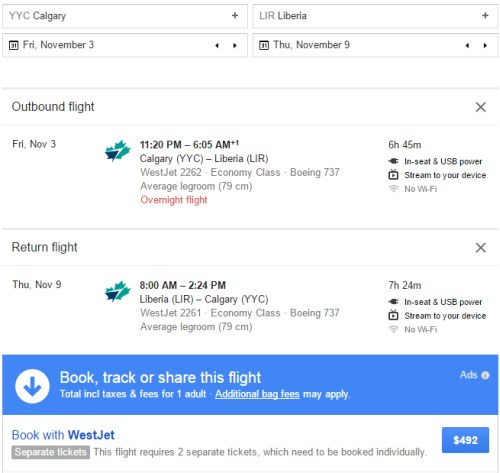Viewport: 500px width, 473px height.
Task: Go to next departure date
Action: [x=235, y=45]
